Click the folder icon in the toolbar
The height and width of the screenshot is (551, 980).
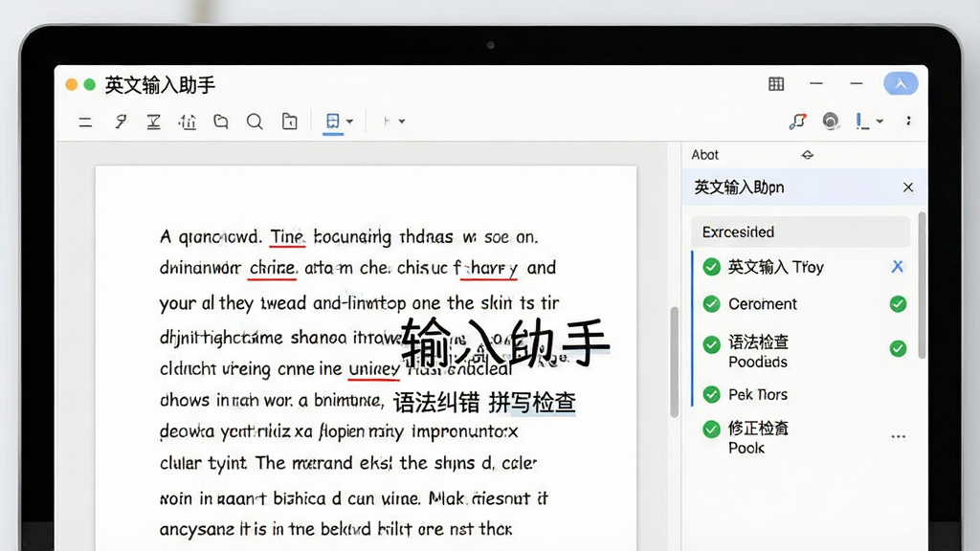click(x=221, y=121)
